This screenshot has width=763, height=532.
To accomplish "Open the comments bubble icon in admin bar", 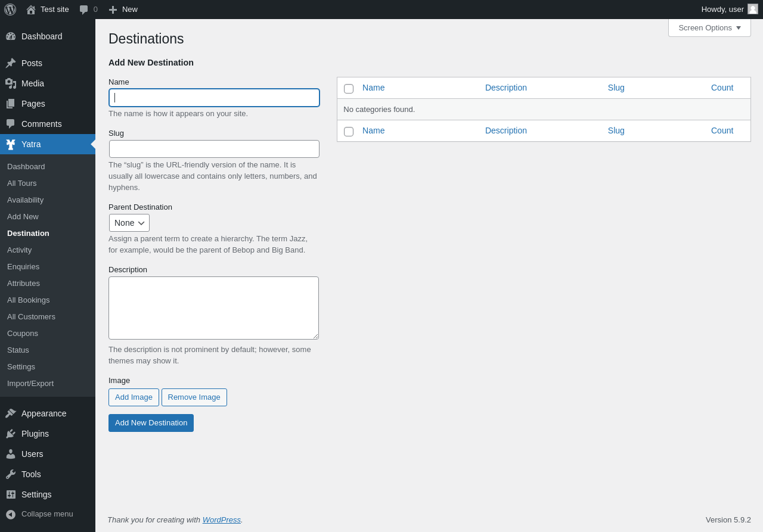I will [83, 10].
